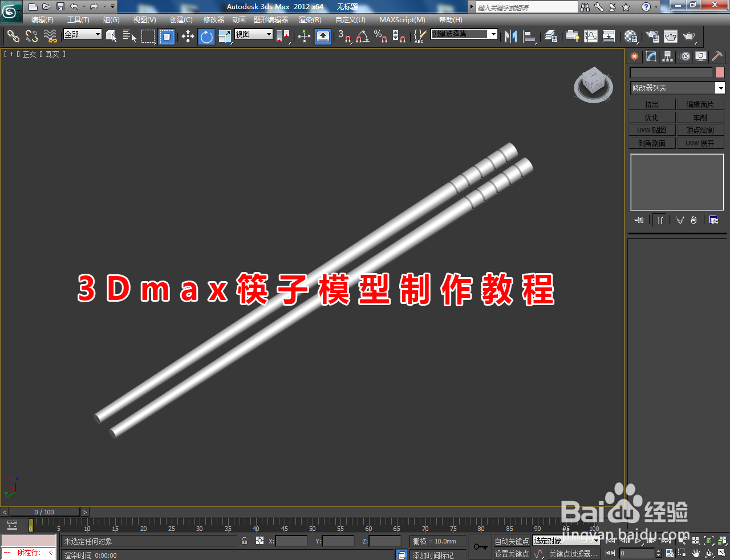Click the time slider 0 / 100 handle
Viewport: 730px width, 560px height.
pos(44,512)
